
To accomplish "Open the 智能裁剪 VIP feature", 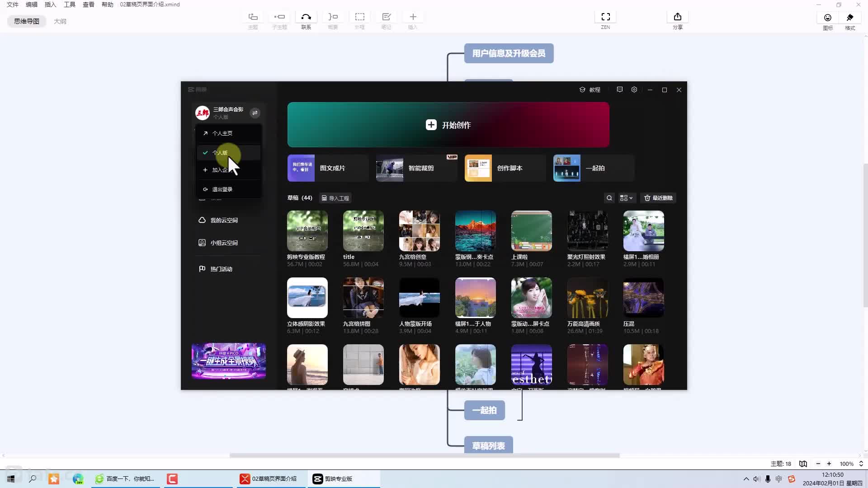I will (x=417, y=168).
